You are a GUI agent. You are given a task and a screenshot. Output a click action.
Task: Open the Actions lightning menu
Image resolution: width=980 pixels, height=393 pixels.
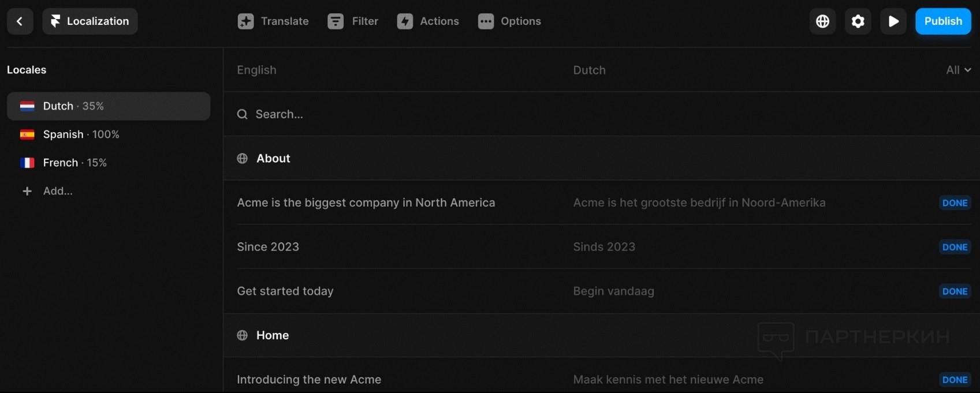click(428, 21)
